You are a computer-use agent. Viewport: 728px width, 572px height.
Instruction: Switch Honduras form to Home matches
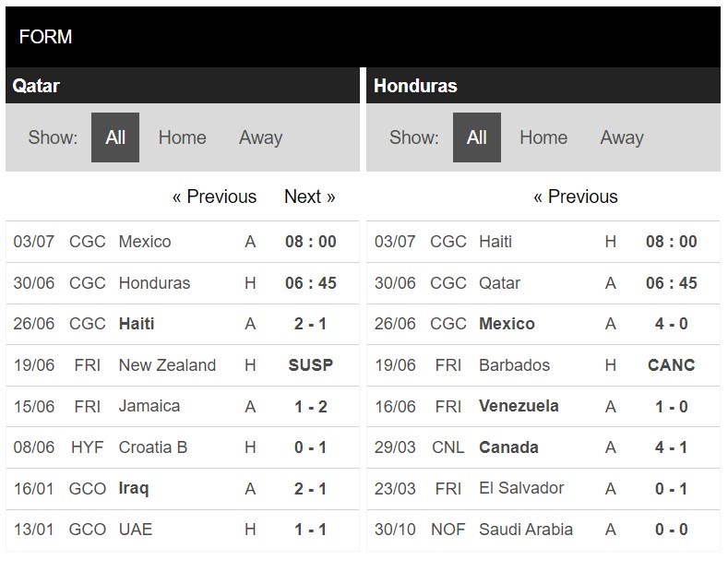[x=543, y=137]
